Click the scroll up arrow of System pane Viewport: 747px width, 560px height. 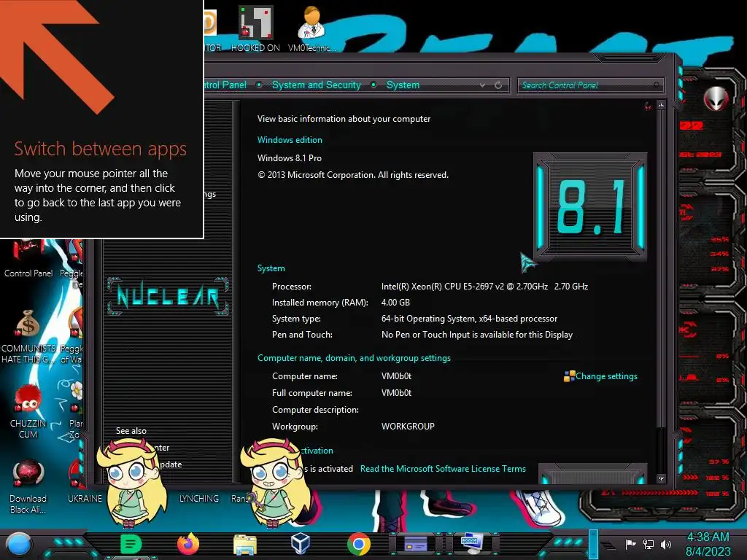[661, 105]
